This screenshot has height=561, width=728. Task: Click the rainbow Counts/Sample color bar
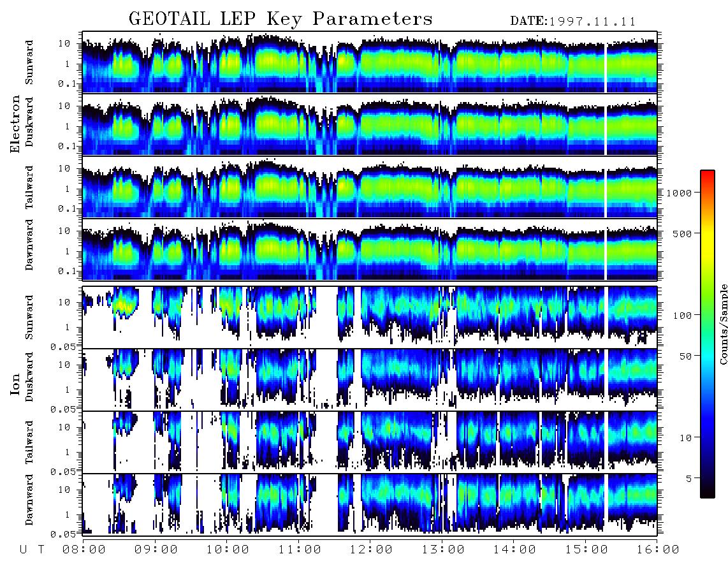tap(708, 334)
